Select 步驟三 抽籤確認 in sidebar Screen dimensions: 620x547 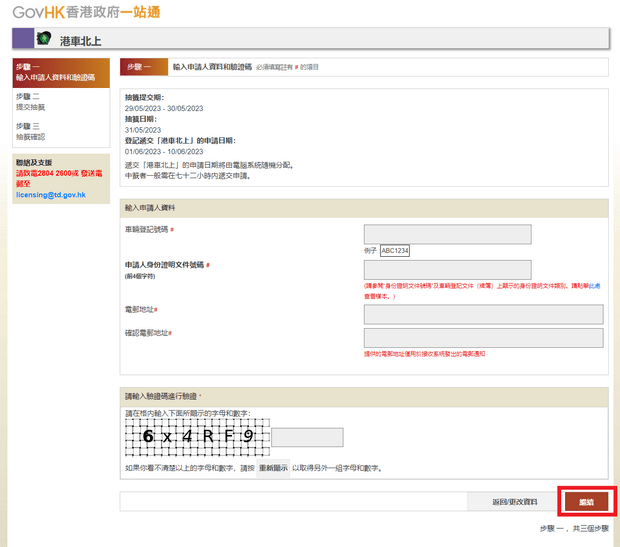[x=31, y=131]
